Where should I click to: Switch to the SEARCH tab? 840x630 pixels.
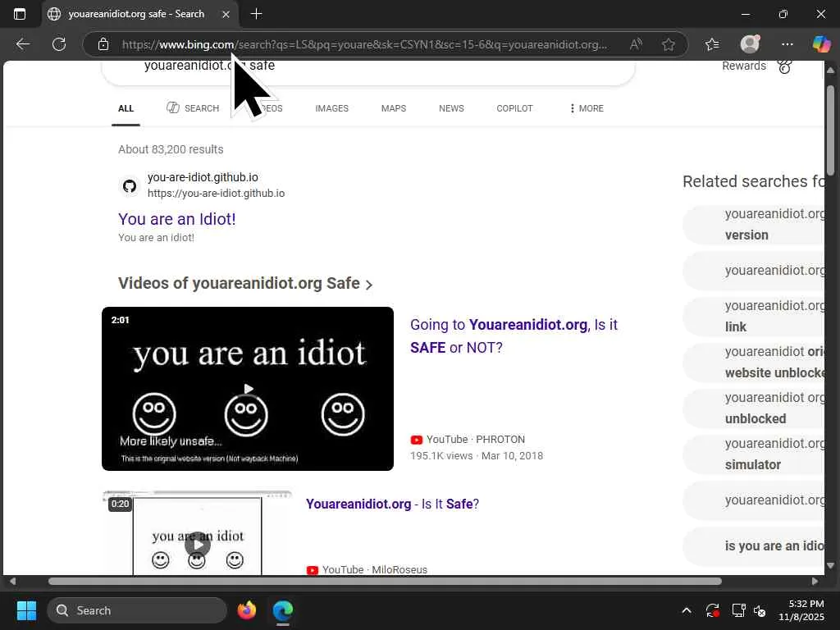[193, 108]
